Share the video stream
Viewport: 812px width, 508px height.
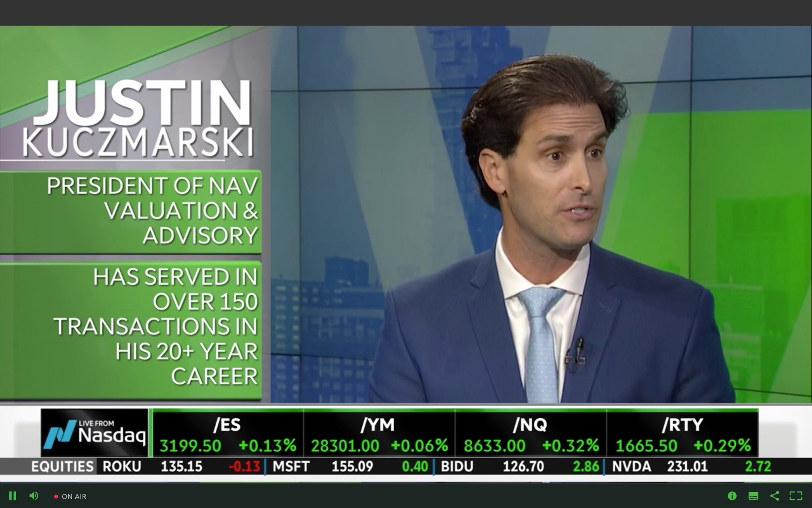775,496
